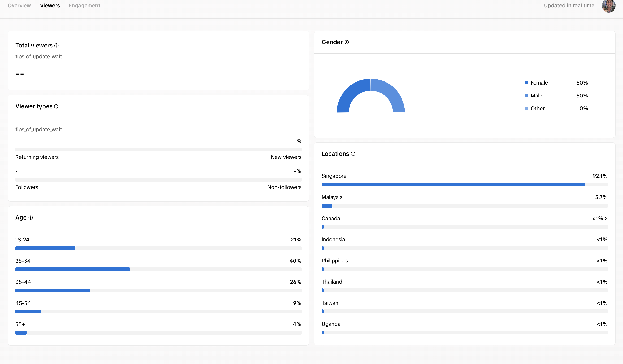Select the Viewers tab

click(50, 5)
